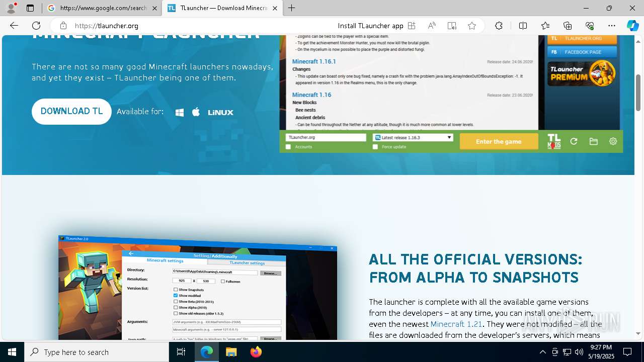Click the TLauncher PREMIUM banner
644x362 pixels.
click(582, 73)
